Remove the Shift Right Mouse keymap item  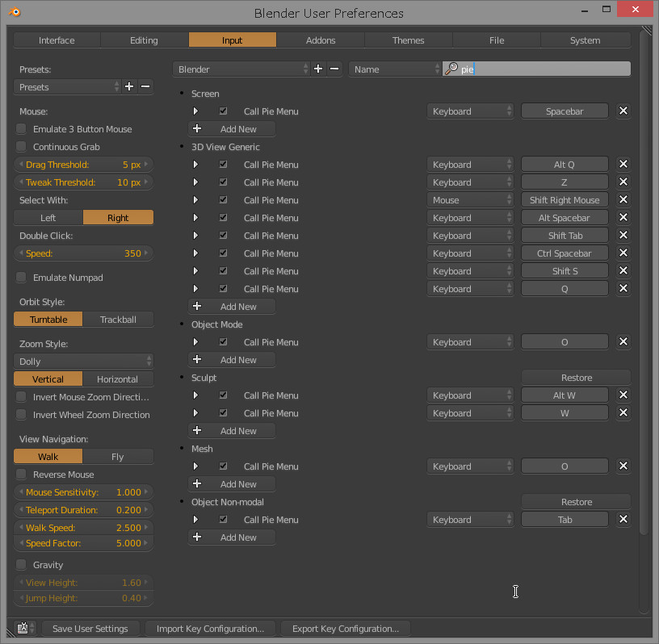tap(623, 199)
